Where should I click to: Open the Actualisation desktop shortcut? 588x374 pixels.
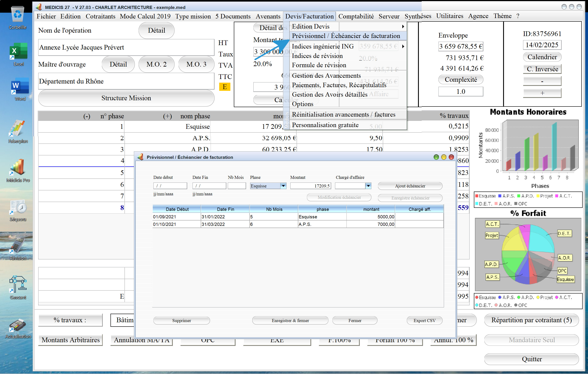coord(17,325)
